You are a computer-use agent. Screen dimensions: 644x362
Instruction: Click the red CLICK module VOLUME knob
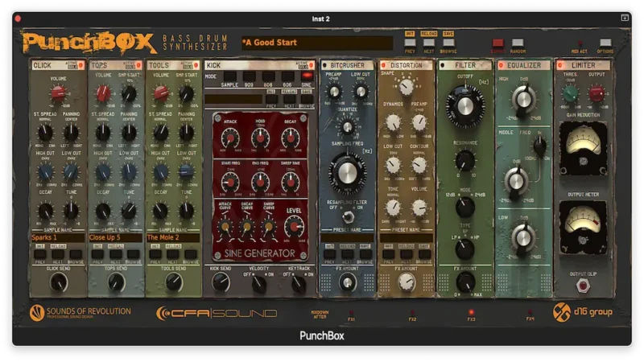(x=58, y=93)
